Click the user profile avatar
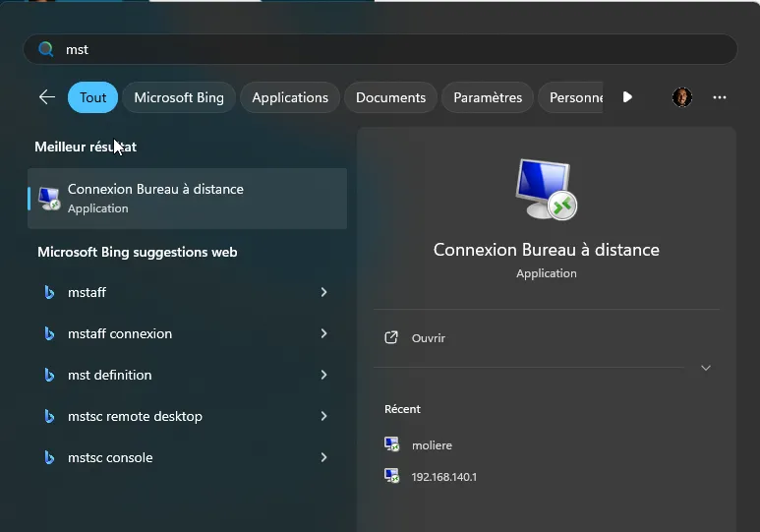 pos(681,97)
